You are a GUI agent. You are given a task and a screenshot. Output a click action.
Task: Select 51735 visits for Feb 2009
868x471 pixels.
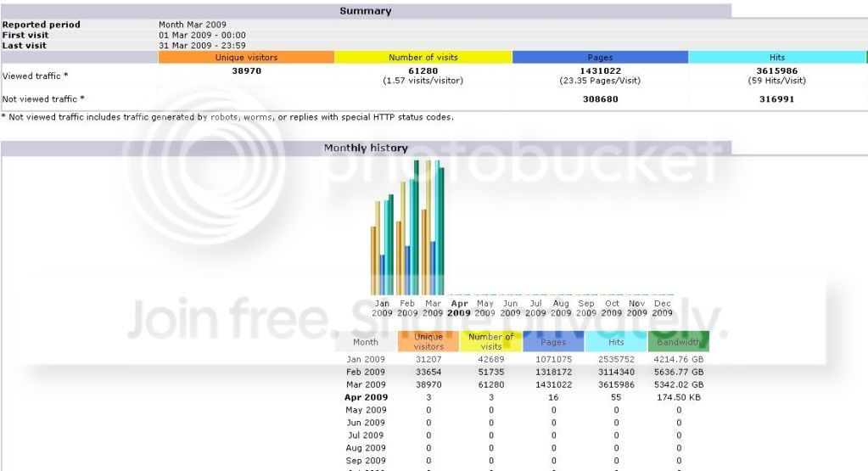tap(491, 372)
